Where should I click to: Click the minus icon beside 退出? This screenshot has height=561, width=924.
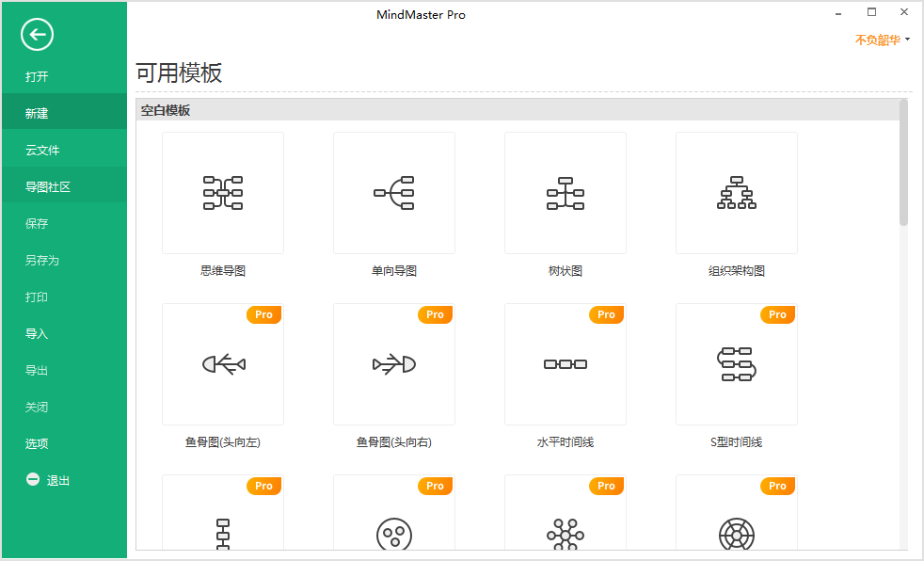point(33,480)
